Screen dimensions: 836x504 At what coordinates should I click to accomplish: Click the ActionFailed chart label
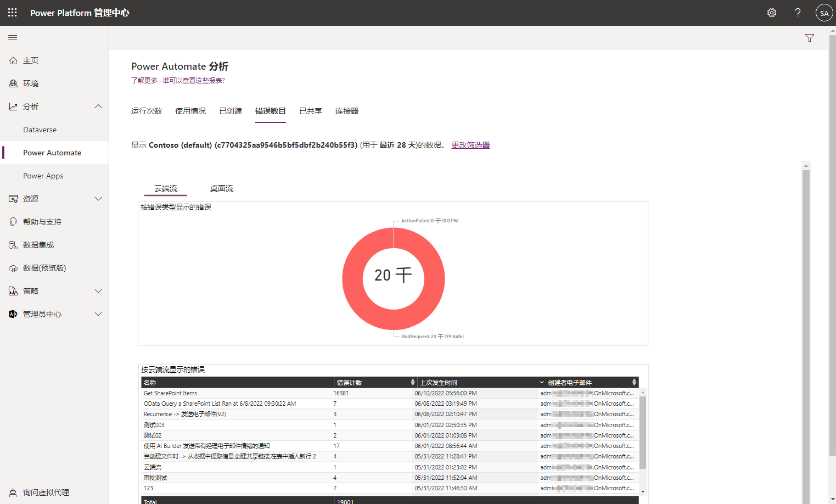click(x=430, y=221)
